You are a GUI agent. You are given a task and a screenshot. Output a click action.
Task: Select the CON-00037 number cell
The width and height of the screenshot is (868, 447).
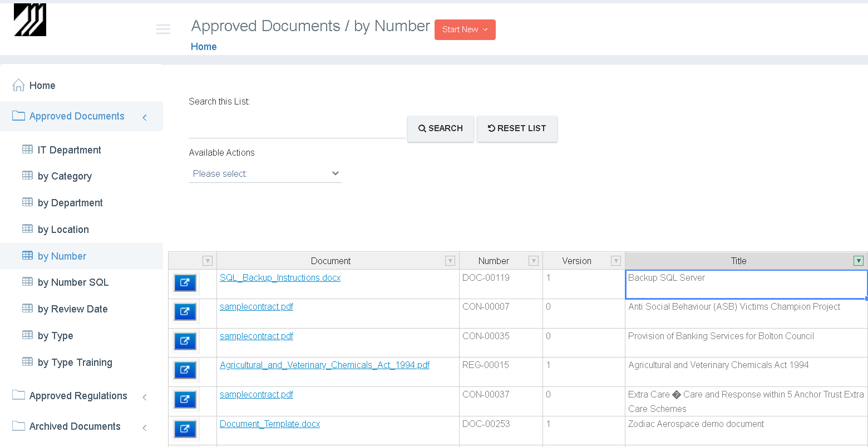tap(501, 401)
